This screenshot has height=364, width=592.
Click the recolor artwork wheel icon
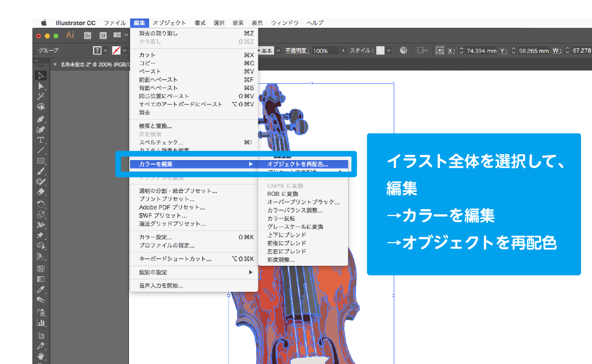click(x=404, y=51)
